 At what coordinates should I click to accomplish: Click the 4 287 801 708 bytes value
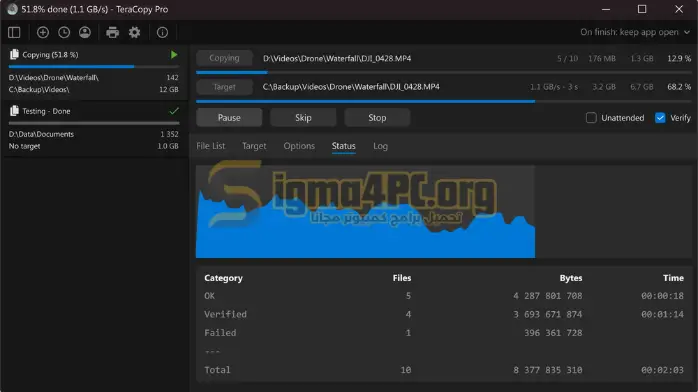click(548, 296)
